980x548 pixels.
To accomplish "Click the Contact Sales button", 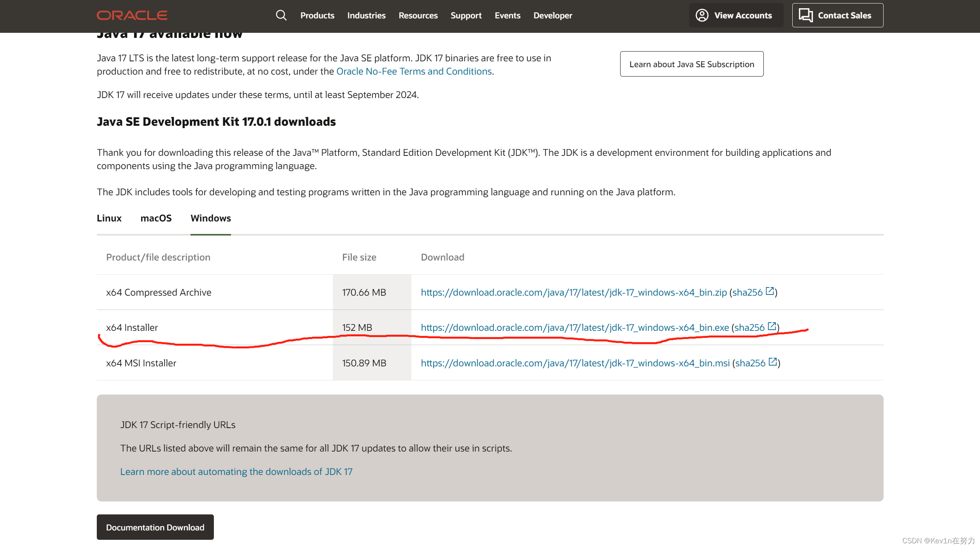I will point(837,15).
